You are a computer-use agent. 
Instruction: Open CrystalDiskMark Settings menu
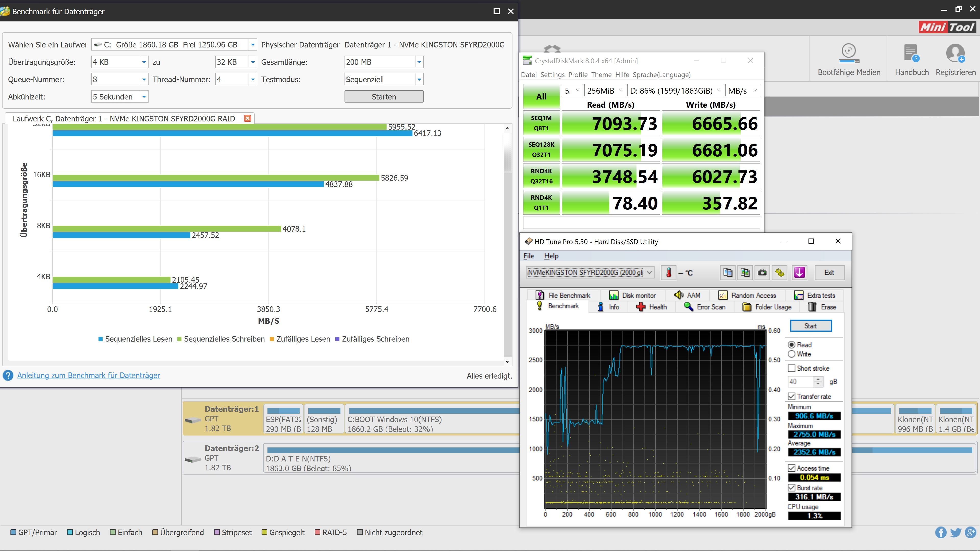coord(552,74)
